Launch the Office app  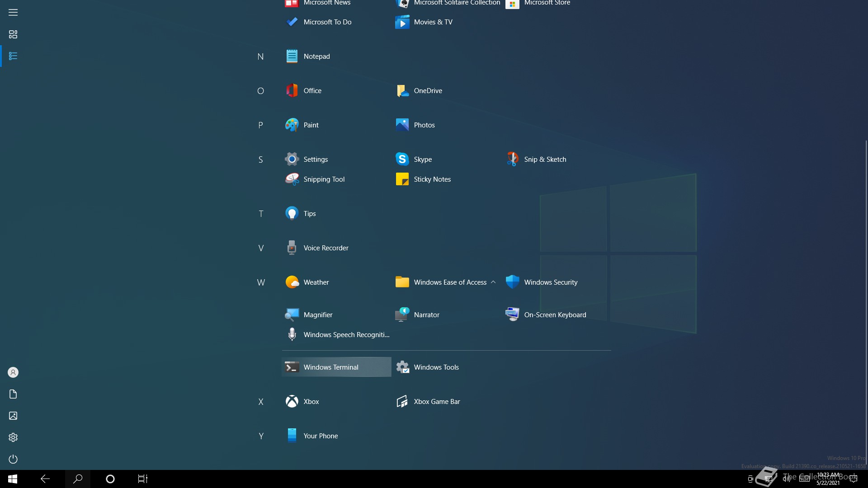point(336,90)
